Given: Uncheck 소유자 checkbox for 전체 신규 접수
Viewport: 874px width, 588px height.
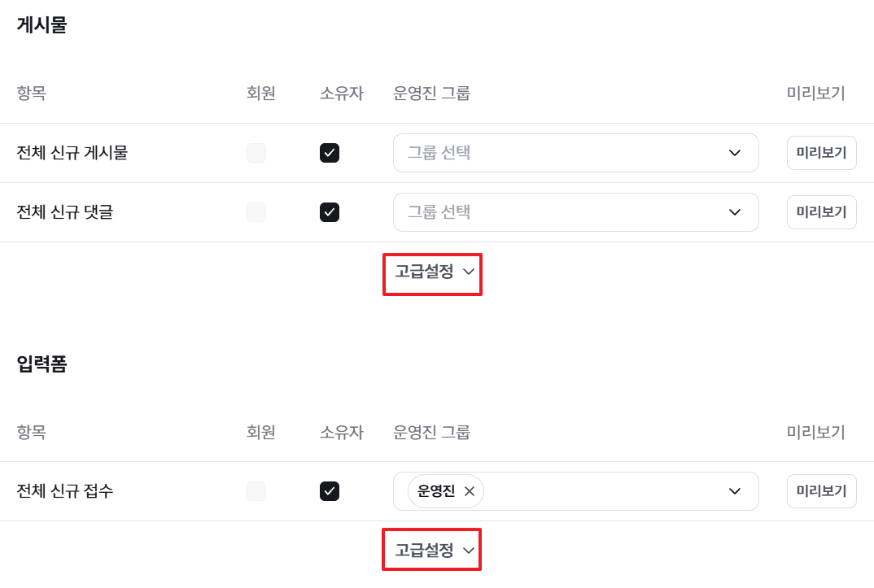Looking at the screenshot, I should point(330,491).
